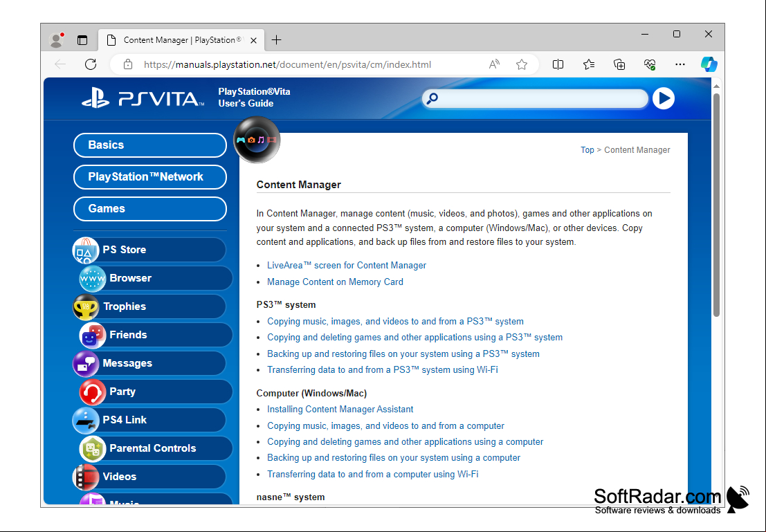
Task: Open Copying and deleting games using computer link
Action: 405,441
